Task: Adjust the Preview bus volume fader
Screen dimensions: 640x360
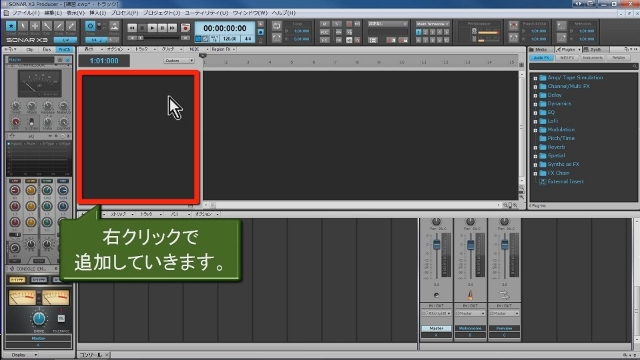Action: coord(504,244)
